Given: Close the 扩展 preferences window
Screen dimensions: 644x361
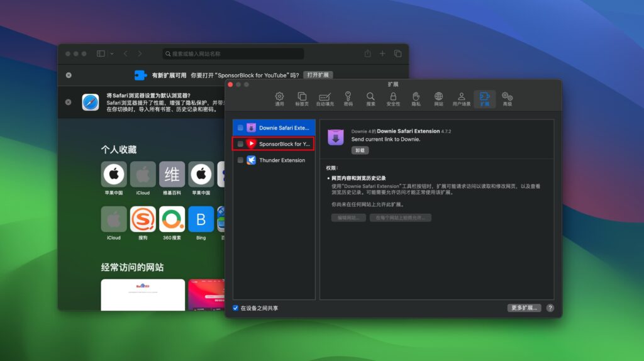Looking at the screenshot, I should tap(230, 85).
